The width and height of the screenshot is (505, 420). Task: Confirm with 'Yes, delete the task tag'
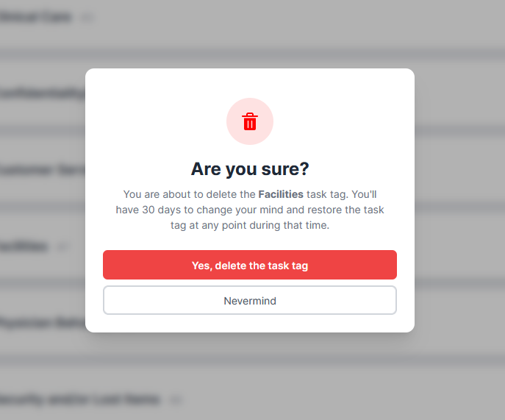tap(250, 265)
